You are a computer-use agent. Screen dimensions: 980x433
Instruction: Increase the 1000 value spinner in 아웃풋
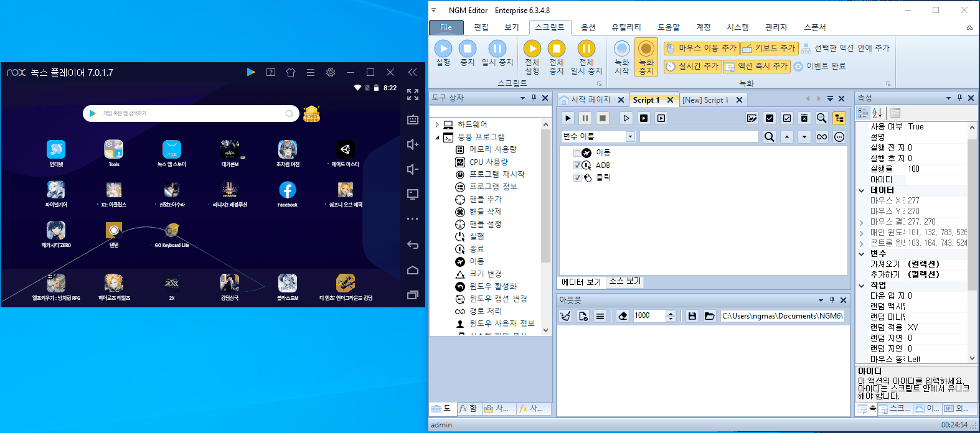(671, 313)
